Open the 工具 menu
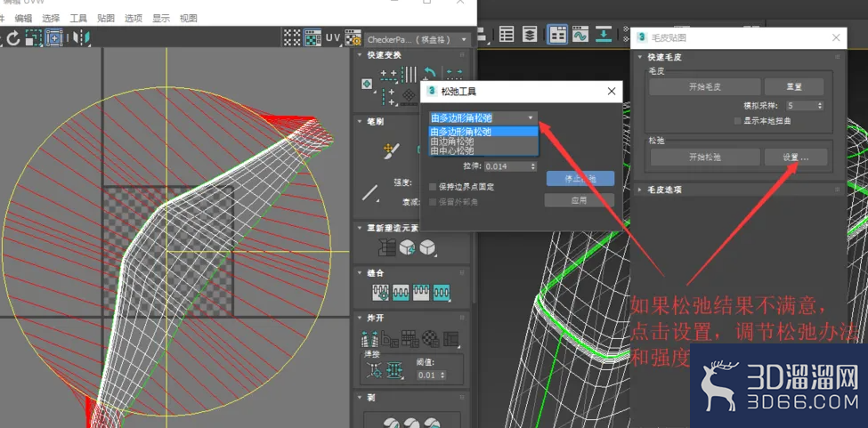 (x=78, y=19)
